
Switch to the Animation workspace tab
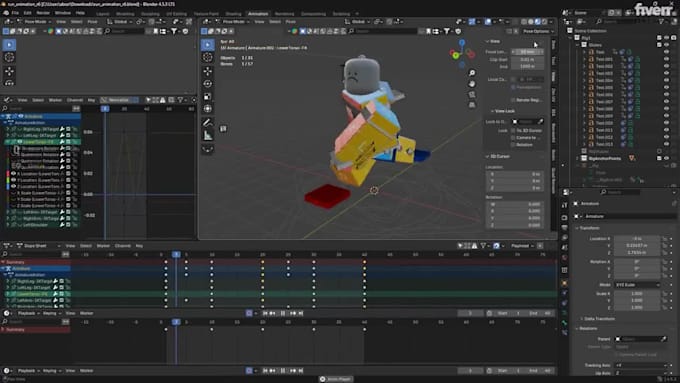click(258, 14)
